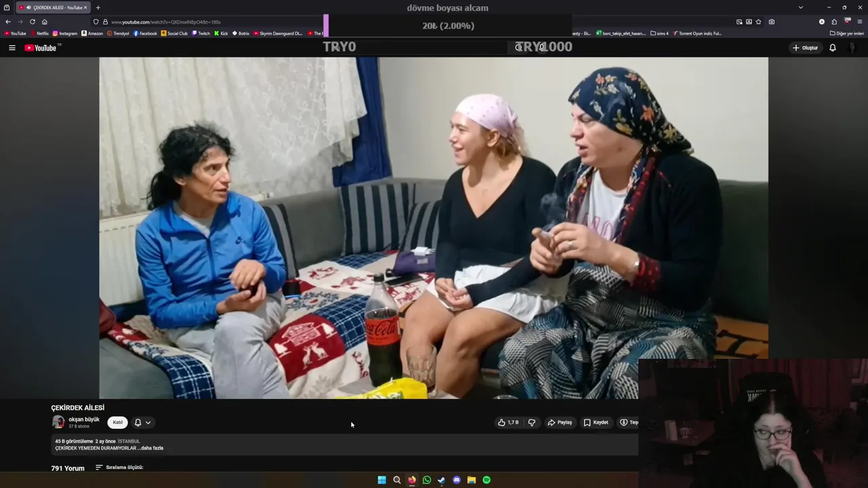
Task: Click the video player showing three women
Action: [433, 228]
